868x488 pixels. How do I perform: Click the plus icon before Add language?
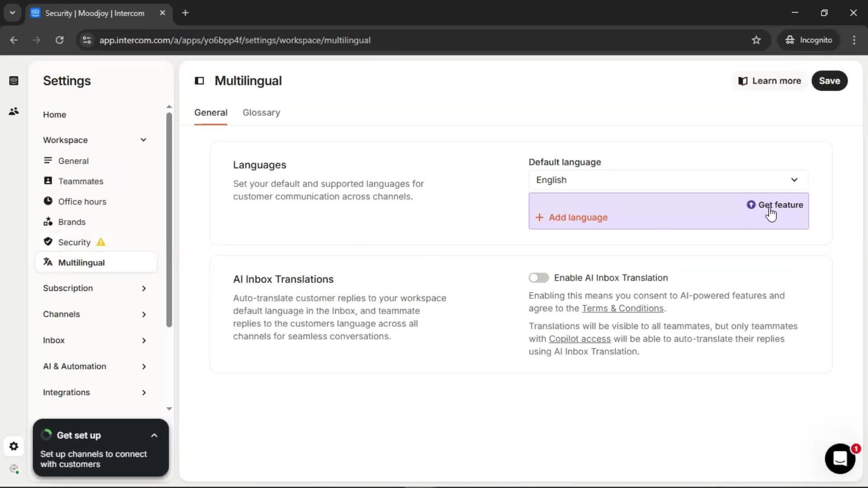pyautogui.click(x=539, y=217)
